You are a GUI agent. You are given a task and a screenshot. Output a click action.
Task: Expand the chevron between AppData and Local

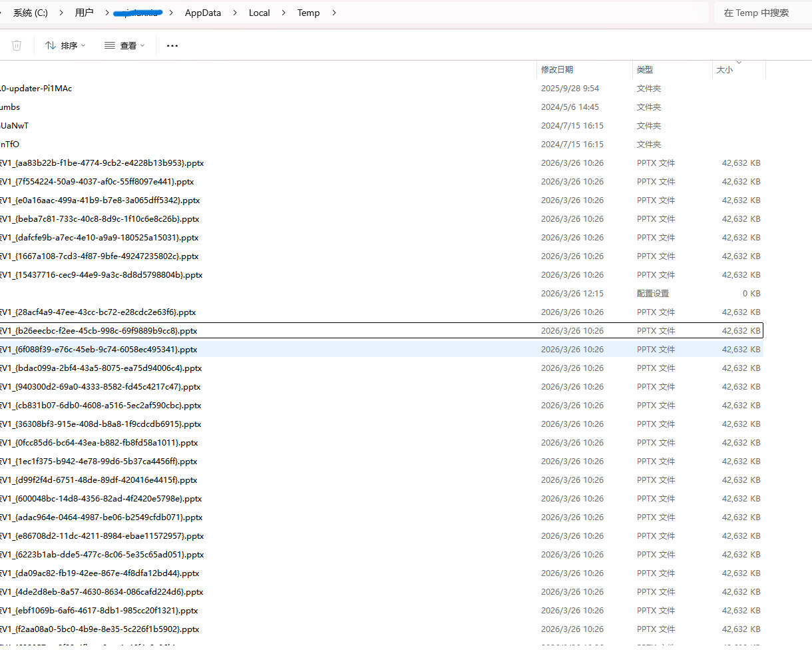235,13
